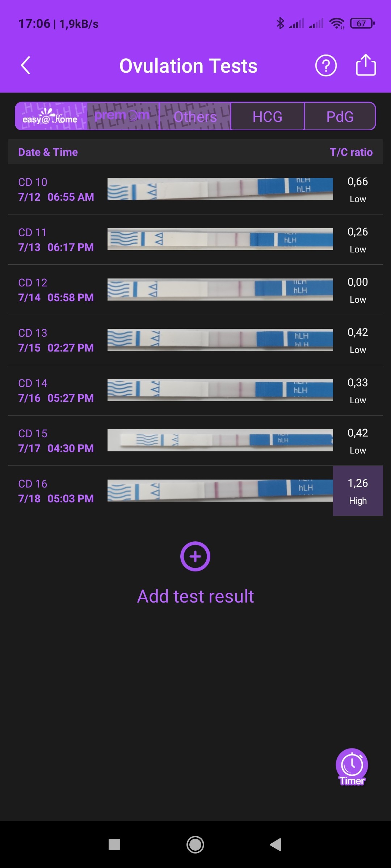Open the Timer floating button

click(352, 766)
